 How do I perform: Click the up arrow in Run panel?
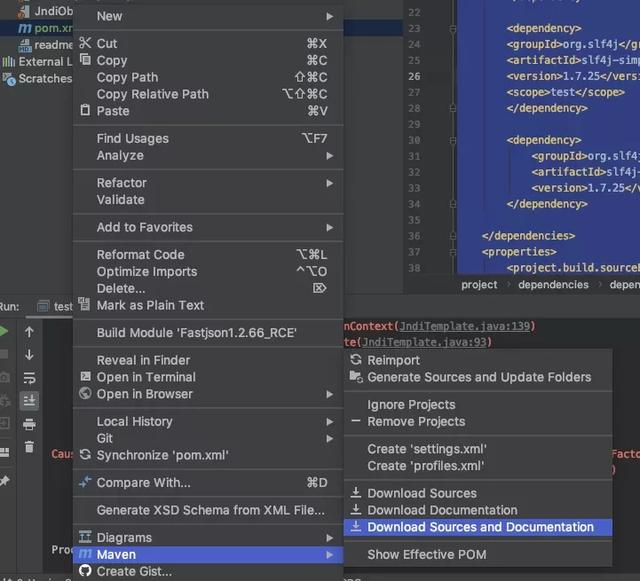(30, 332)
